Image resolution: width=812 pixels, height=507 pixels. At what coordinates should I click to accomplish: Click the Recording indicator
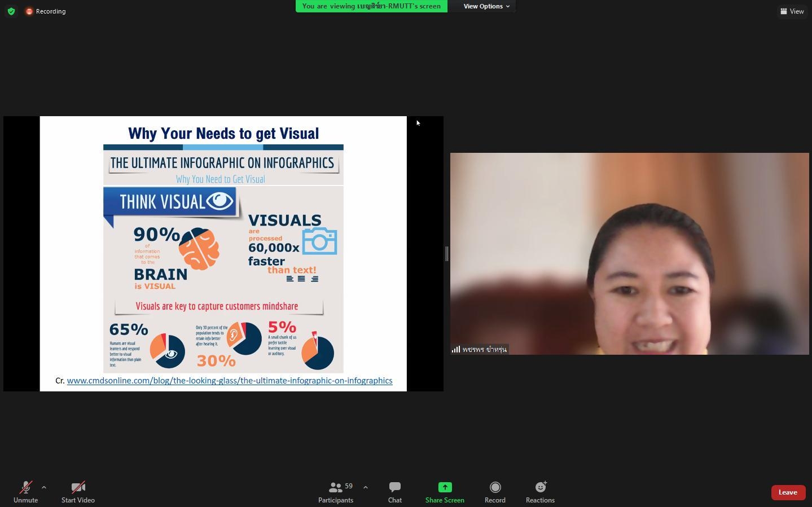pyautogui.click(x=46, y=11)
